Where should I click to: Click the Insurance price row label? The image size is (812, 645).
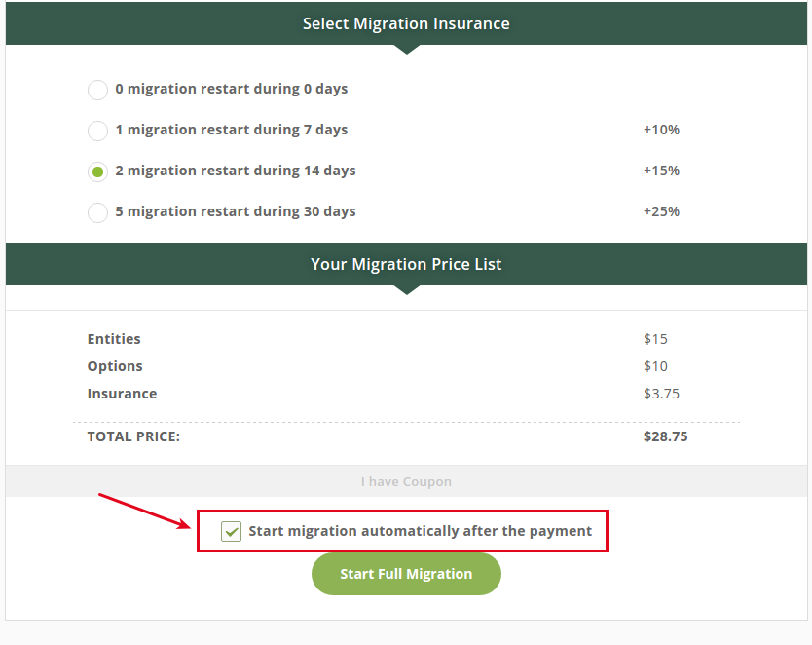123,394
